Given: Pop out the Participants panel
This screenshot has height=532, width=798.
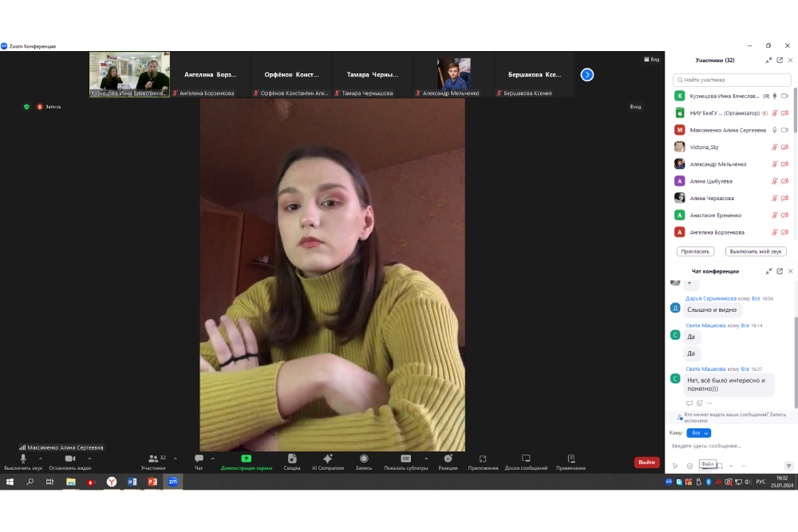Looking at the screenshot, I should [780, 60].
